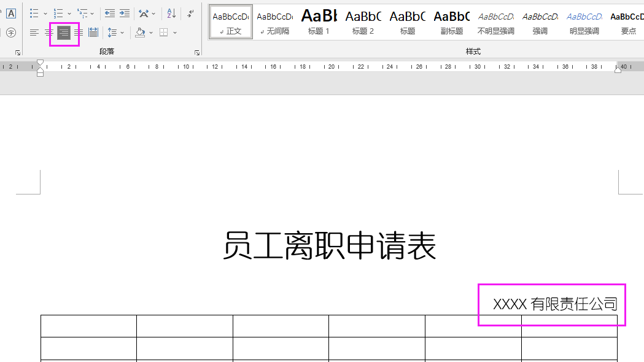The width and height of the screenshot is (644, 362).
Task: Toggle the enclose characters icon
Action: [10, 33]
